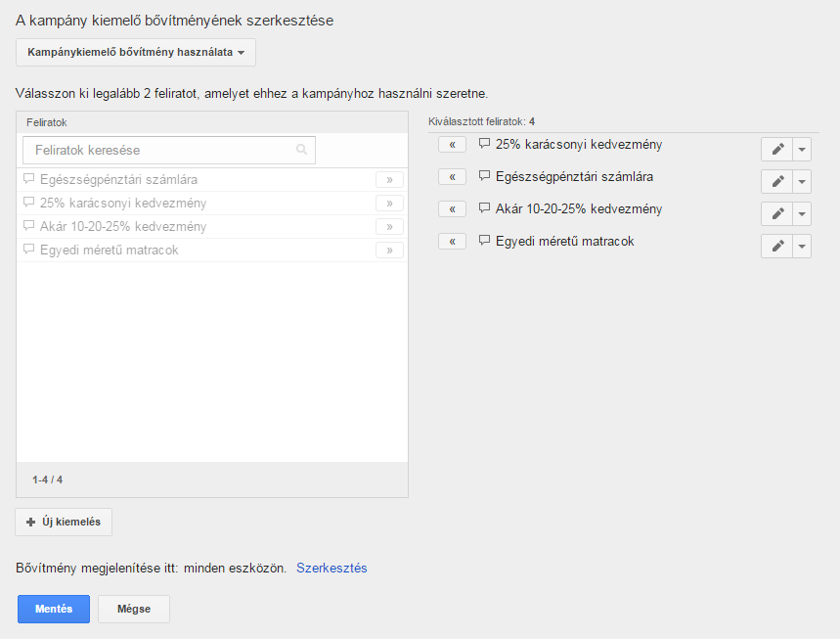
Task: Focus the Feliratok keresése search field
Action: pyautogui.click(x=169, y=150)
